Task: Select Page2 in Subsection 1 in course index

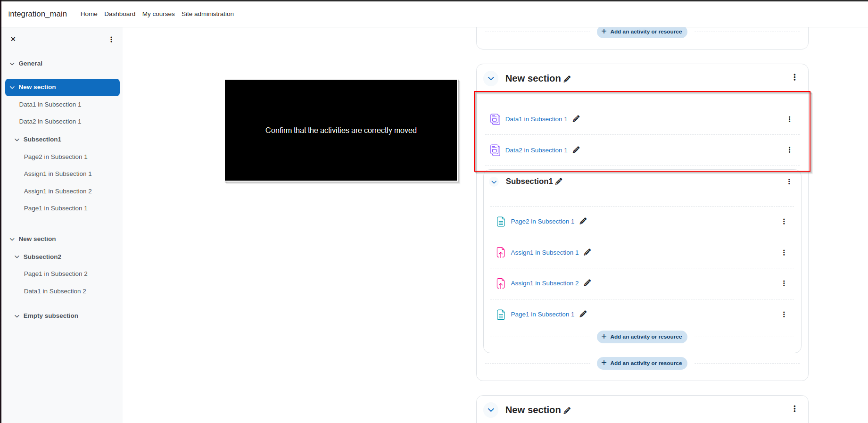Action: [56, 157]
